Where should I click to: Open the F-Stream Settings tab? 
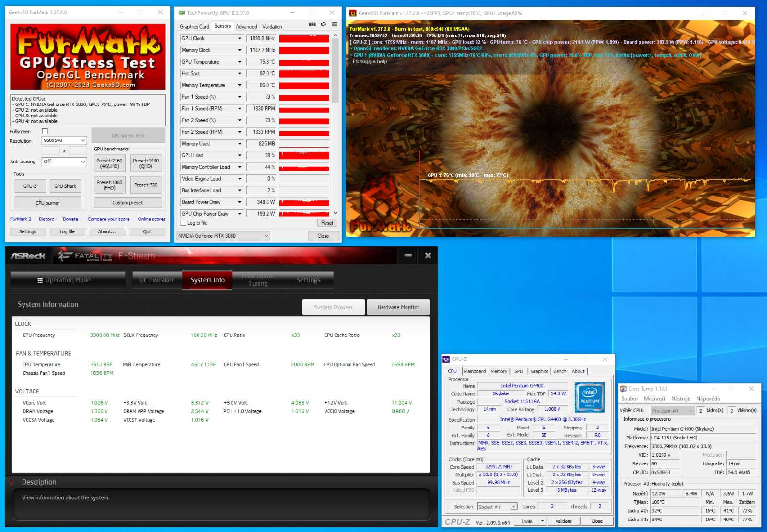[308, 280]
